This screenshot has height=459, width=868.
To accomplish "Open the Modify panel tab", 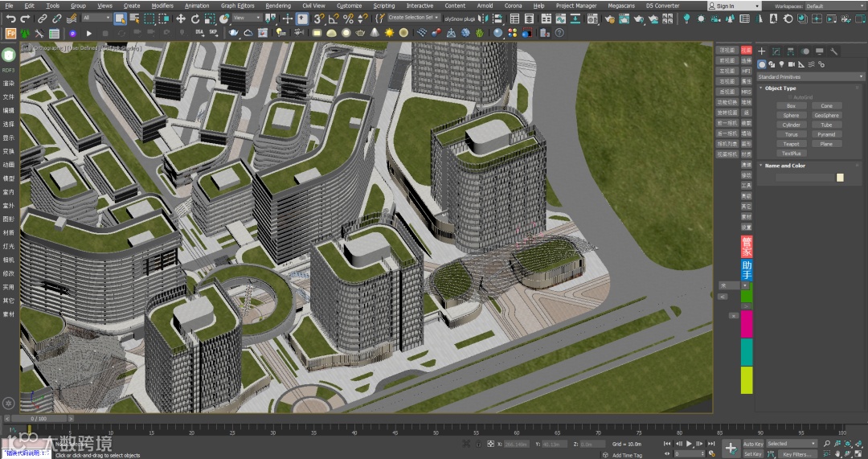I will (x=776, y=51).
